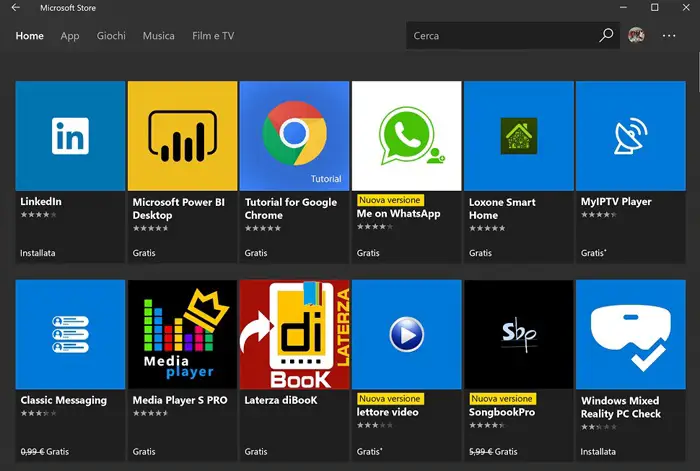Viewport: 700px width, 471px height.
Task: Click the MyIPTV Player title
Action: pyautogui.click(x=616, y=202)
